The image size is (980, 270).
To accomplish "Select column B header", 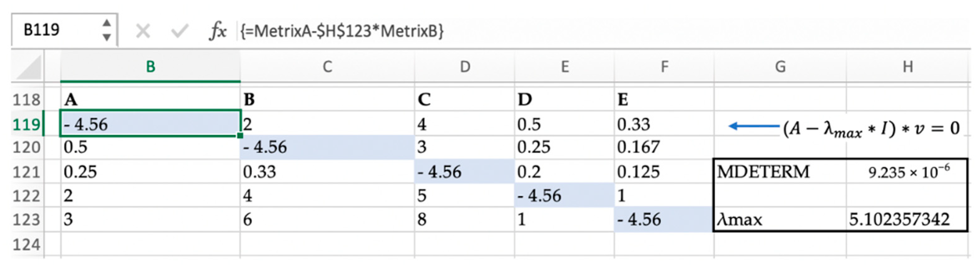I will (150, 67).
